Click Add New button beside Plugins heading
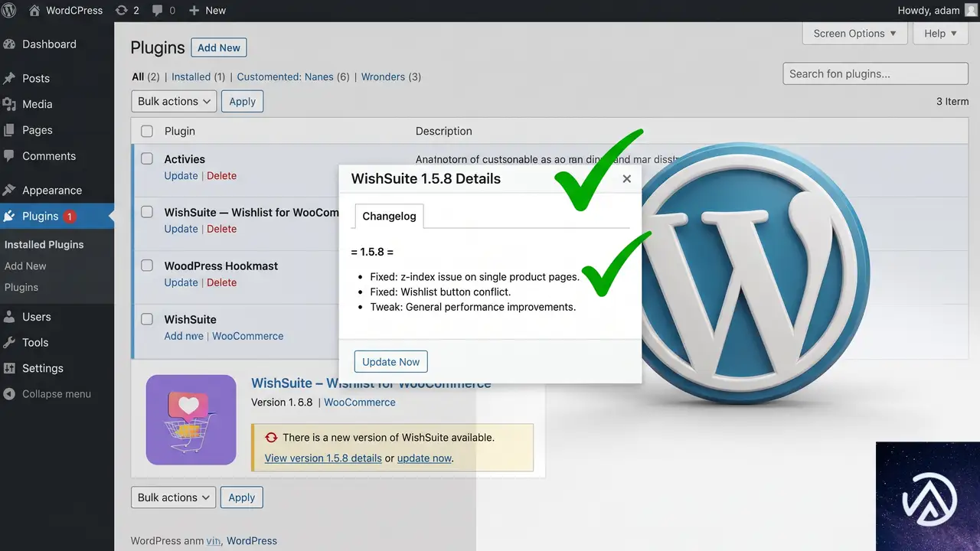Viewport: 980px width, 551px height. [x=219, y=47]
